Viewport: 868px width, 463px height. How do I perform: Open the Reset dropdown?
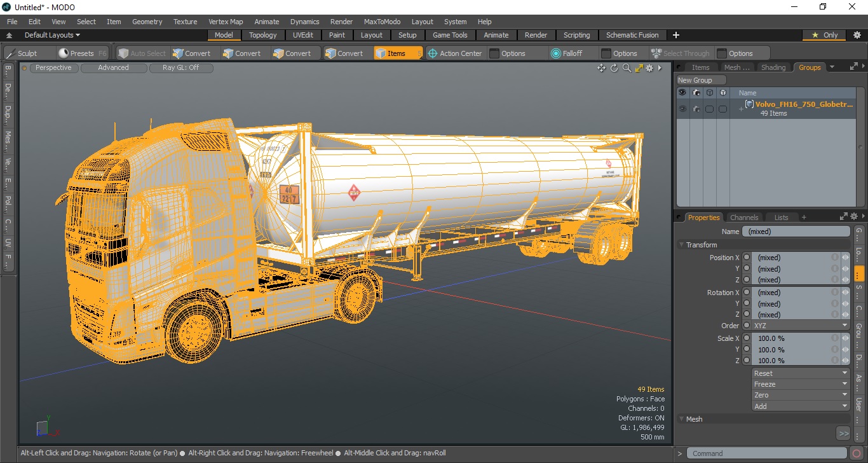(801, 373)
